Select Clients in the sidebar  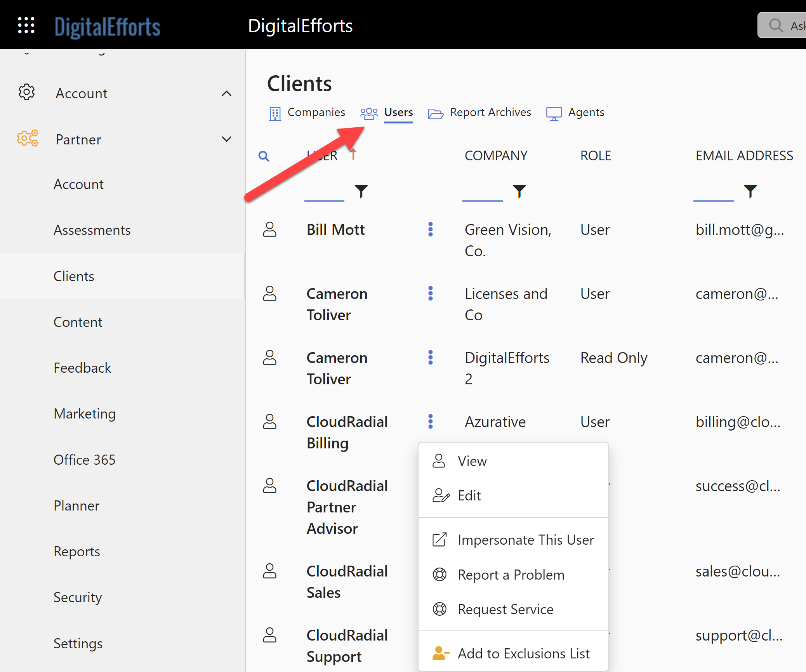tap(74, 276)
